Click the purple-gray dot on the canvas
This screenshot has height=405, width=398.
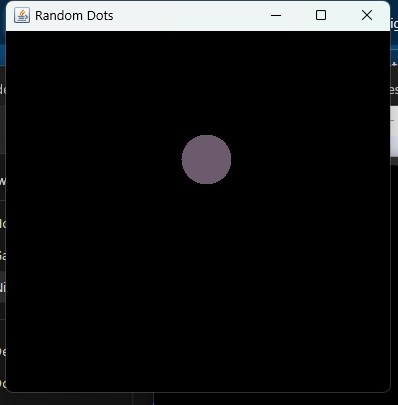click(206, 159)
